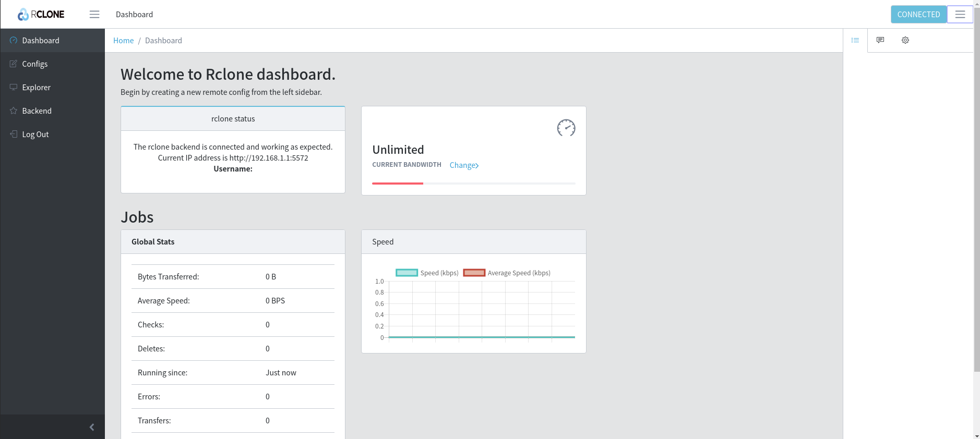980x439 pixels.
Task: Click the red bandwidth progress bar
Action: coord(398,184)
